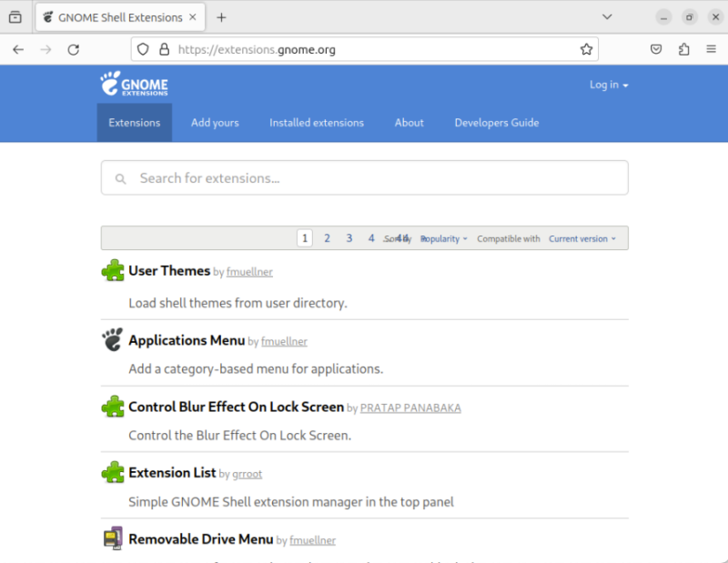Select the User Themes puzzle-piece icon
This screenshot has width=728, height=563.
[112, 270]
